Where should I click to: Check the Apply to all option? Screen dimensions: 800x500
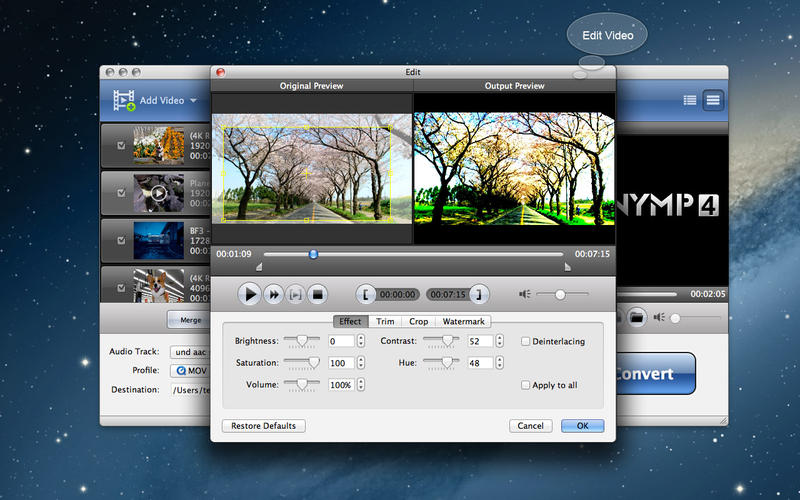526,385
